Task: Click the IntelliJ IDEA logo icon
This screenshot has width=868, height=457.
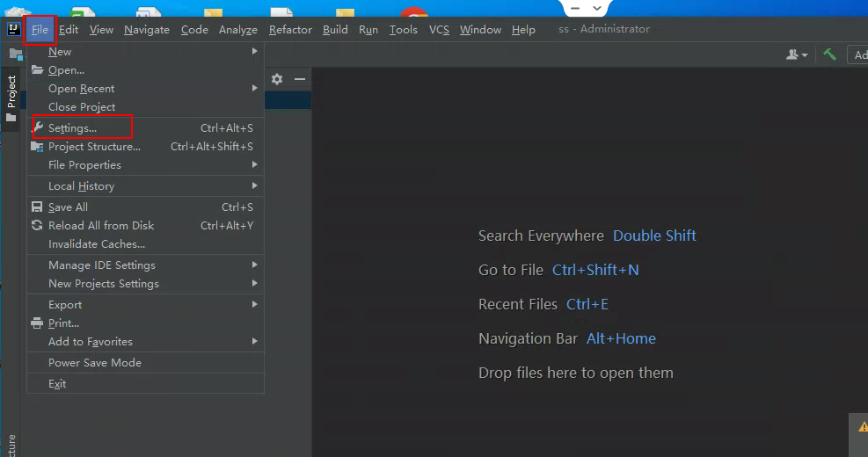Action: (13, 29)
